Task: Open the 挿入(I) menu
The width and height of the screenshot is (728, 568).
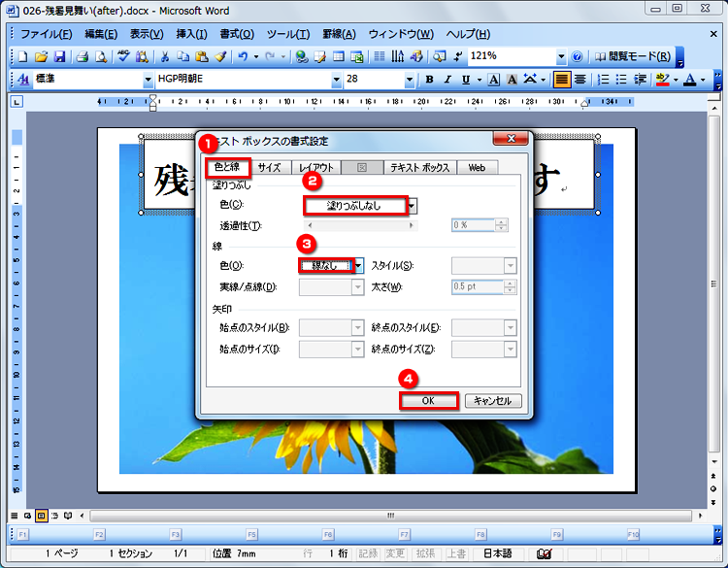Action: click(191, 34)
